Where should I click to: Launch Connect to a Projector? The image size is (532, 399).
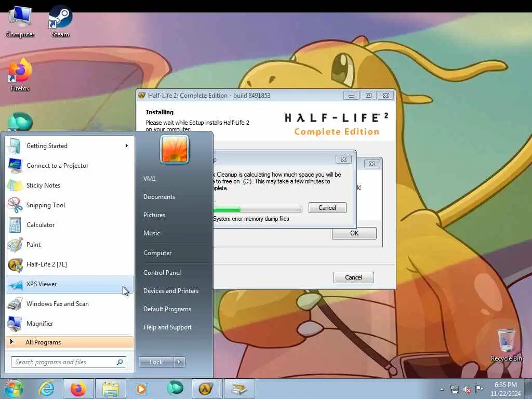(70, 166)
